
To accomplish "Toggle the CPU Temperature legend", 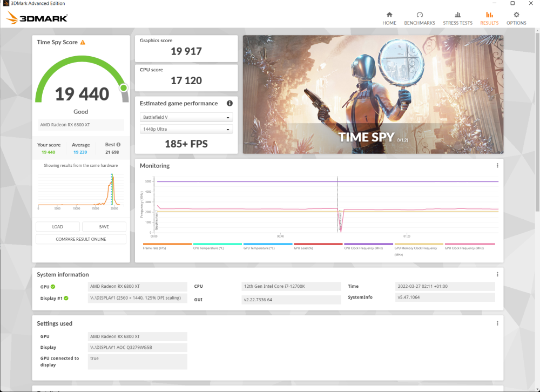I will (217, 246).
